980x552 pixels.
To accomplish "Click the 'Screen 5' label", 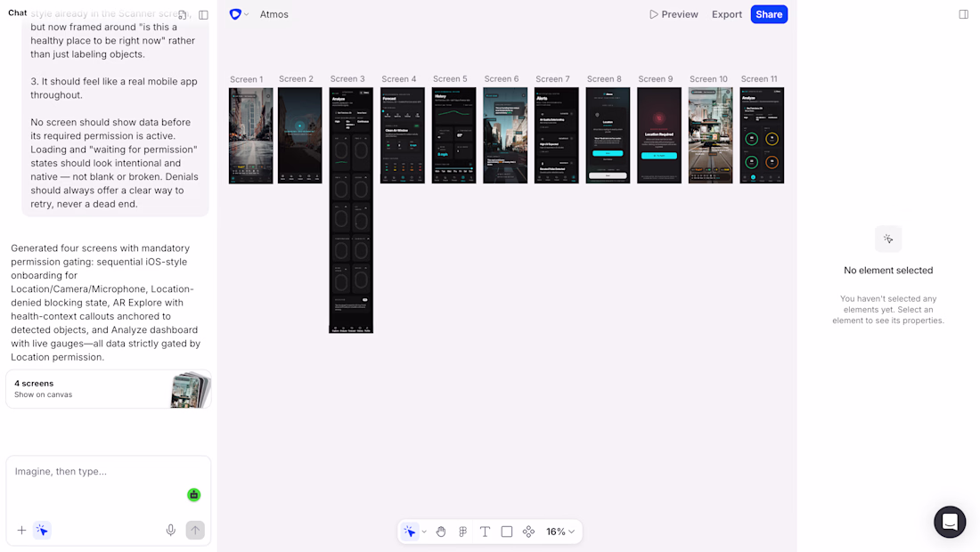I will (450, 78).
